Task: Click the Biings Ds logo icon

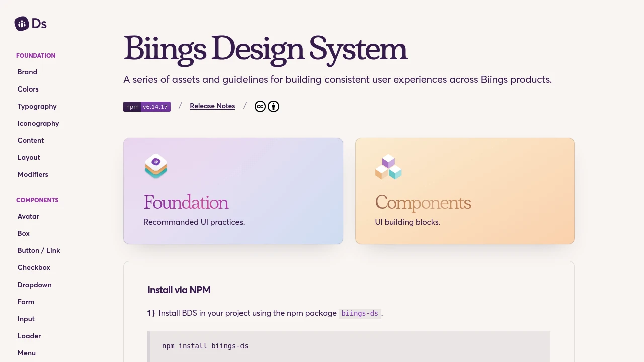Action: (x=21, y=24)
